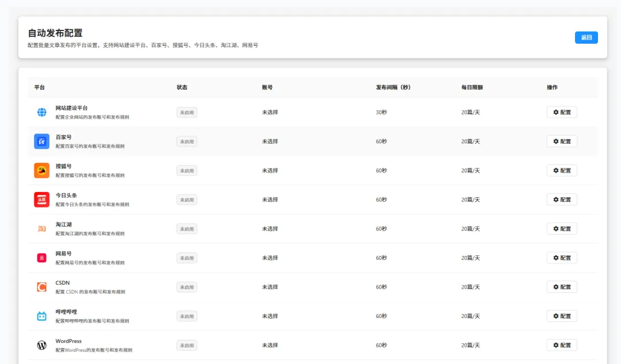The image size is (621, 364).
Task: Click 配置 CSDN 的发布账号和发布规则 description
Action: [x=90, y=292]
